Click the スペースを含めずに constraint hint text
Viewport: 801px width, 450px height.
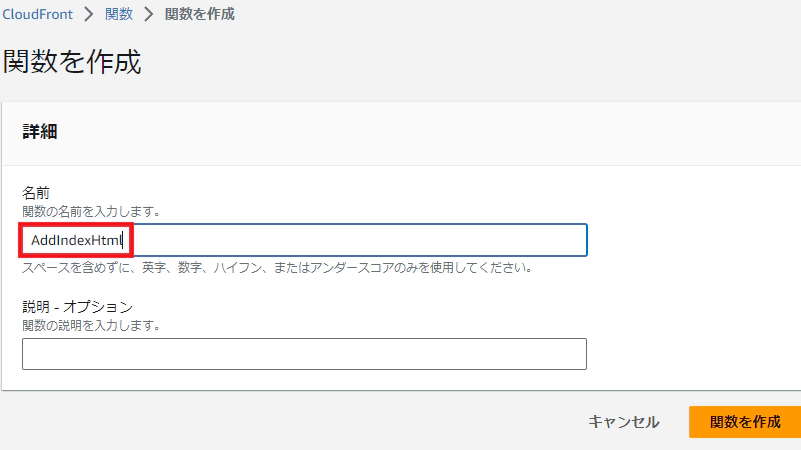point(276,268)
